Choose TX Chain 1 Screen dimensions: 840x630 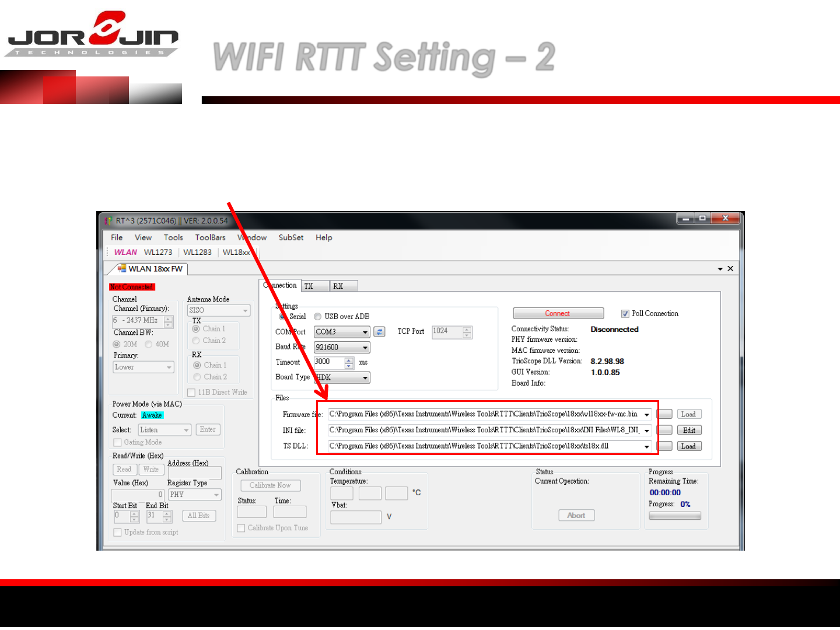point(196,329)
